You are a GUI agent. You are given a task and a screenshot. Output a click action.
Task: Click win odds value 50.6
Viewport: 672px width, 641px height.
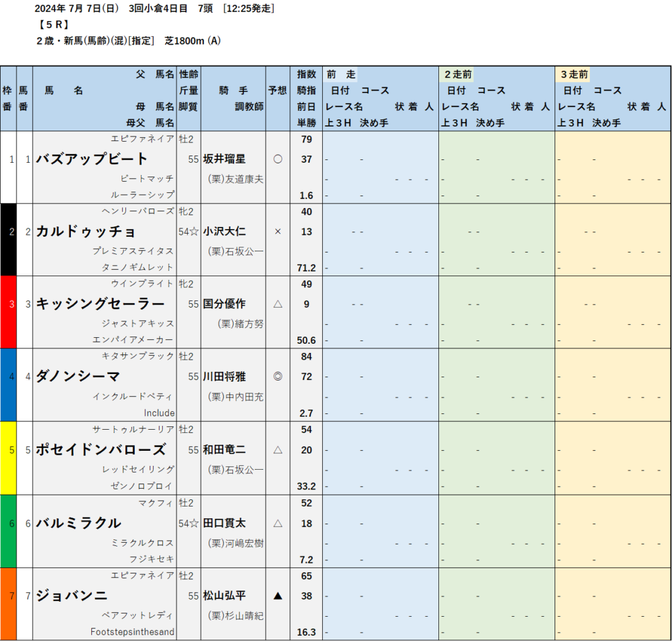tap(306, 341)
